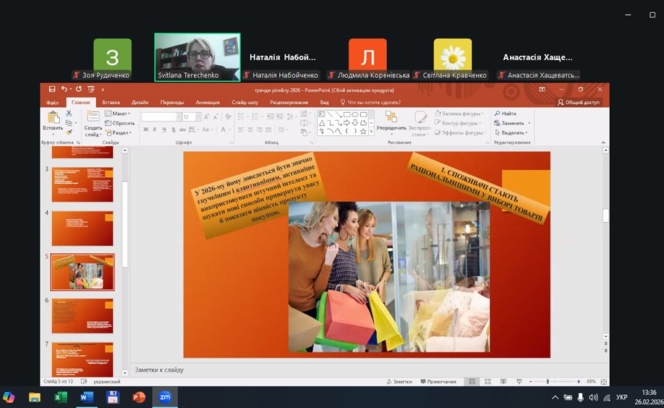Open PowerPoint from the Windows taskbar
This screenshot has width=664, height=408.
[x=139, y=397]
